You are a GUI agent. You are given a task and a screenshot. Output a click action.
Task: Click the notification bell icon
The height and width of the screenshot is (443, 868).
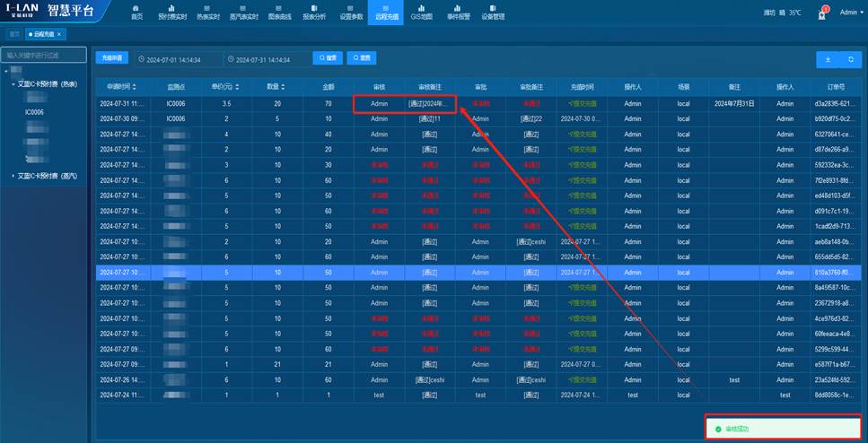pyautogui.click(x=822, y=13)
